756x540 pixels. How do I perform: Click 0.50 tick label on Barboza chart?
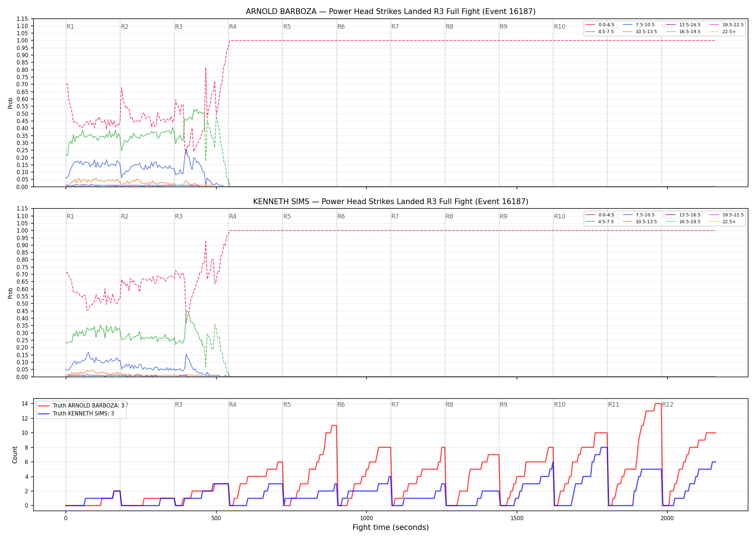(22, 114)
